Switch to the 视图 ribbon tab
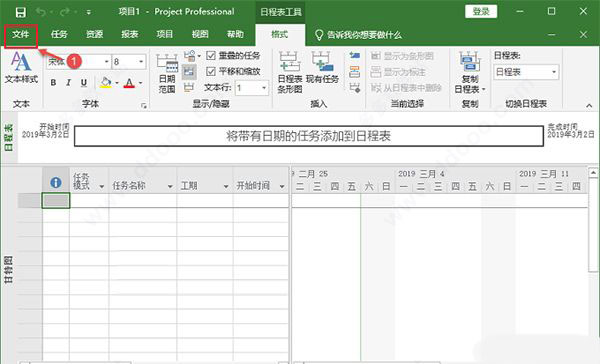 200,34
